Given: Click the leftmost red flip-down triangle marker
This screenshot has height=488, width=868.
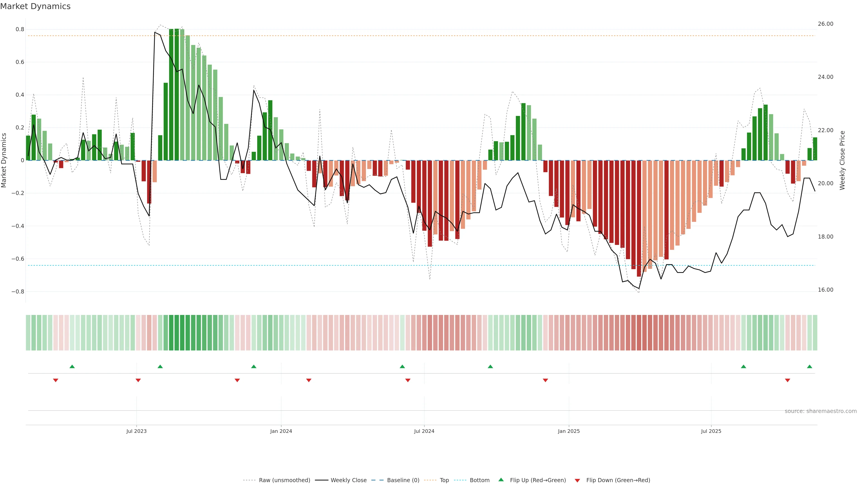Looking at the screenshot, I should pos(56,380).
